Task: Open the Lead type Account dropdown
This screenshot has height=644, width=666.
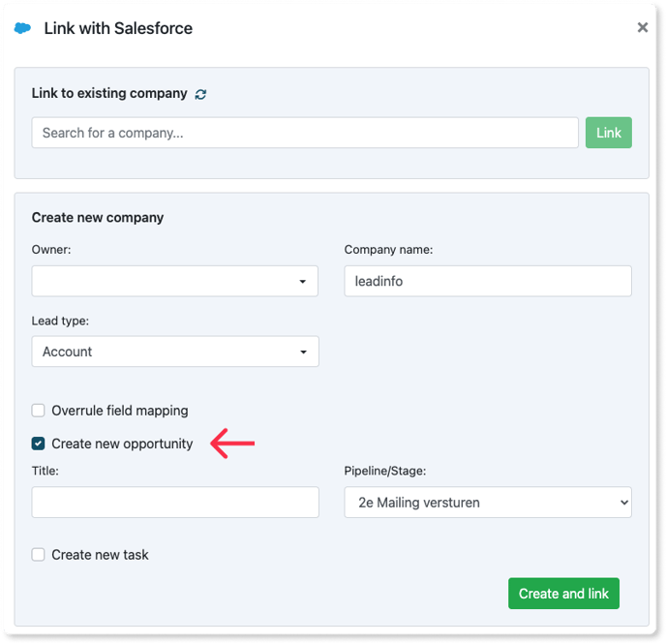Action: pos(175,352)
